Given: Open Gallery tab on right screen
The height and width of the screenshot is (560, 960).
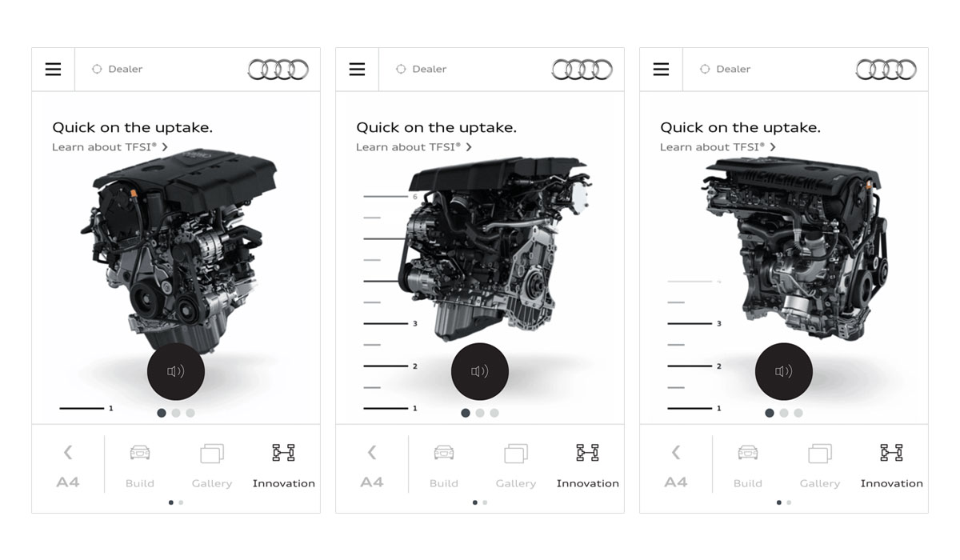Looking at the screenshot, I should click(x=820, y=466).
